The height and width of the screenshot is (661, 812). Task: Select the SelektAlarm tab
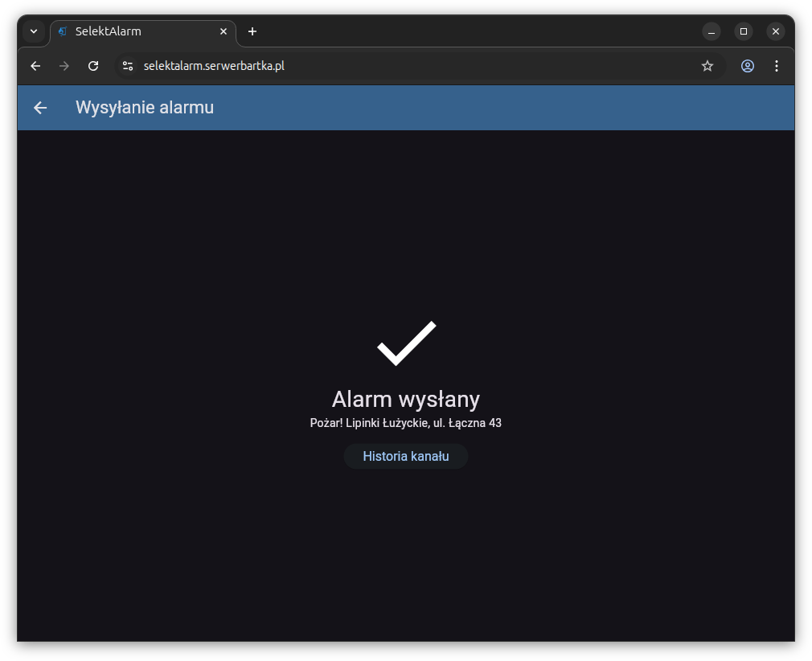(137, 31)
